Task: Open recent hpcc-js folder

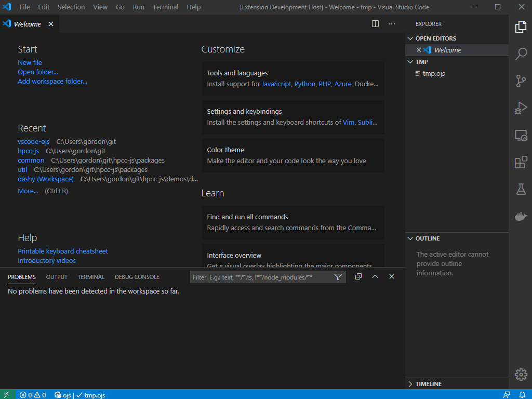Action: pos(28,151)
